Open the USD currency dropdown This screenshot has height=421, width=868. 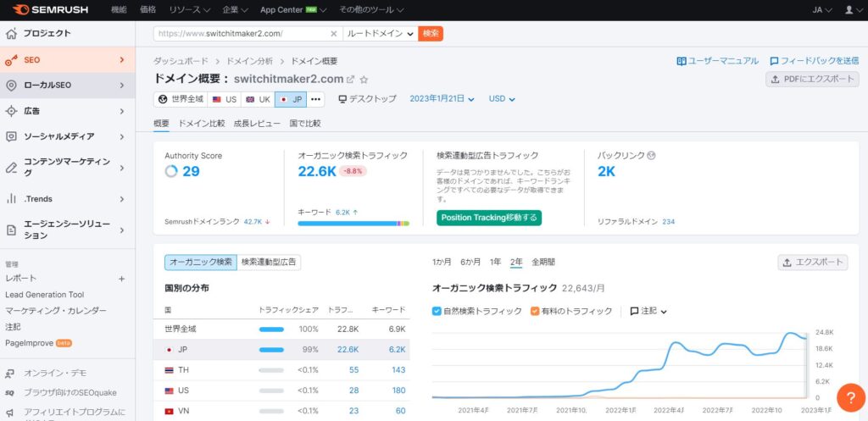502,99
